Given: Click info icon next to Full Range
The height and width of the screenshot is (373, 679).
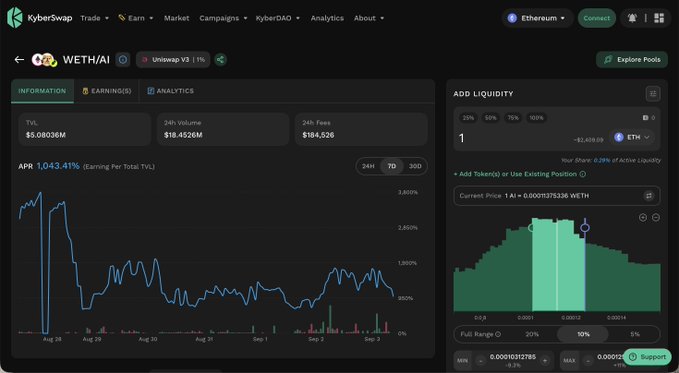Looking at the screenshot, I should pos(498,334).
